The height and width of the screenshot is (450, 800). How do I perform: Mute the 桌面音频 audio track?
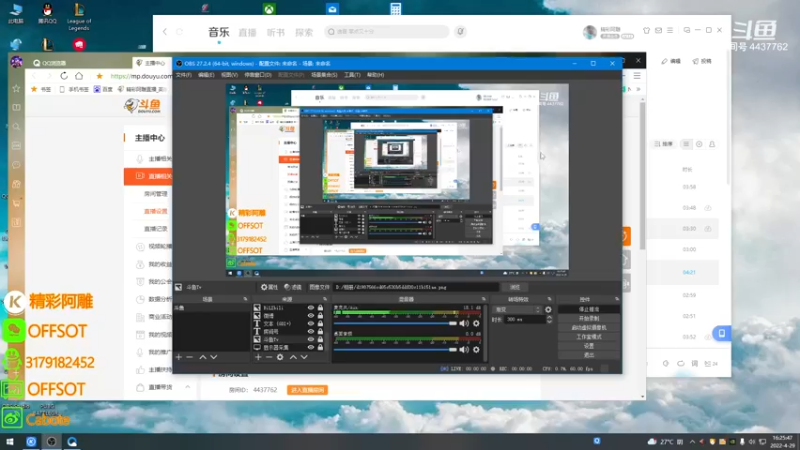click(464, 349)
